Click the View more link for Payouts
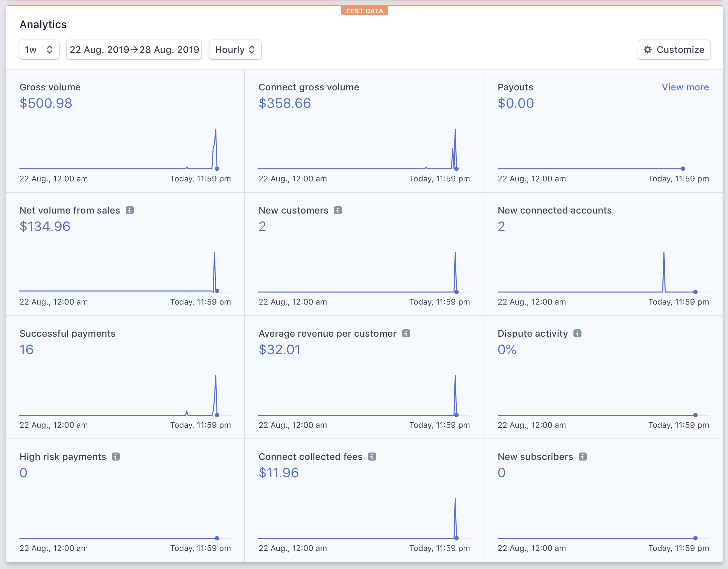Image resolution: width=728 pixels, height=569 pixels. pyautogui.click(x=685, y=87)
